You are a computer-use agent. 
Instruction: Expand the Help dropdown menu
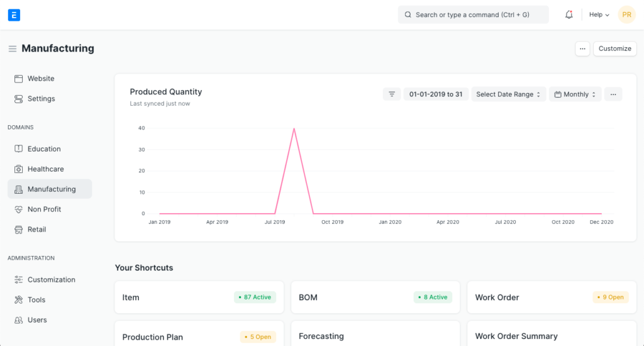pyautogui.click(x=599, y=14)
